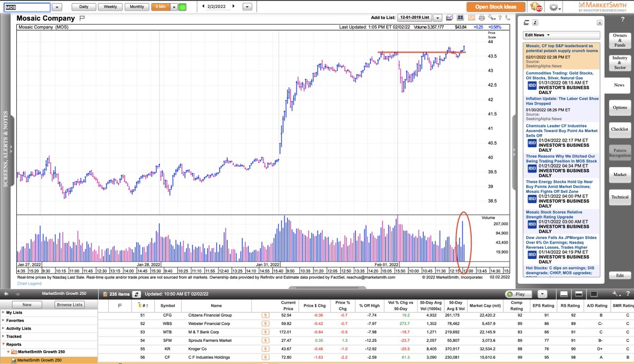Open the Options tab
This screenshot has height=364, width=634.
[620, 107]
